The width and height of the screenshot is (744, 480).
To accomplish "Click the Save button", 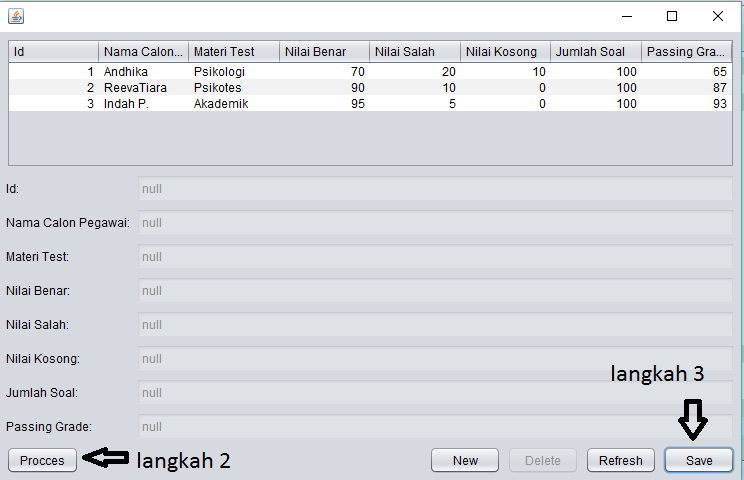I will click(x=699, y=460).
